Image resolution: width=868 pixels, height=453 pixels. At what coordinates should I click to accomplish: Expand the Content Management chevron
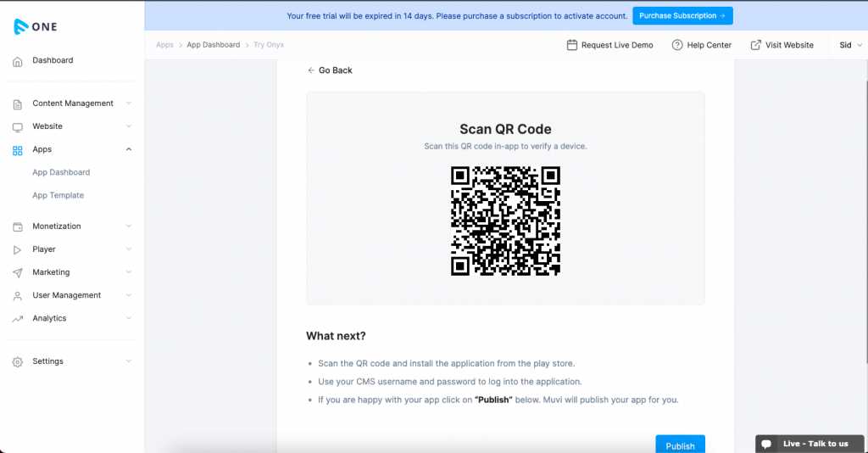[x=129, y=103]
